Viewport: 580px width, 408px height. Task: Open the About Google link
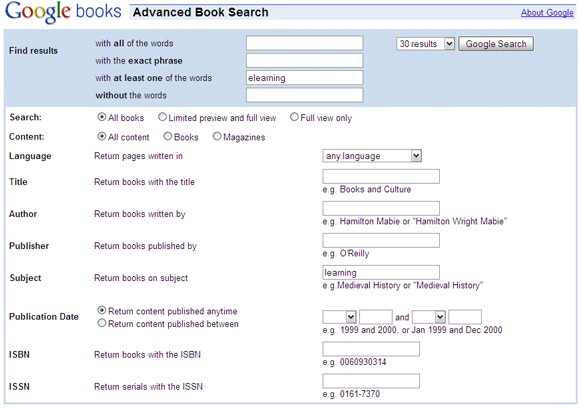pyautogui.click(x=547, y=13)
